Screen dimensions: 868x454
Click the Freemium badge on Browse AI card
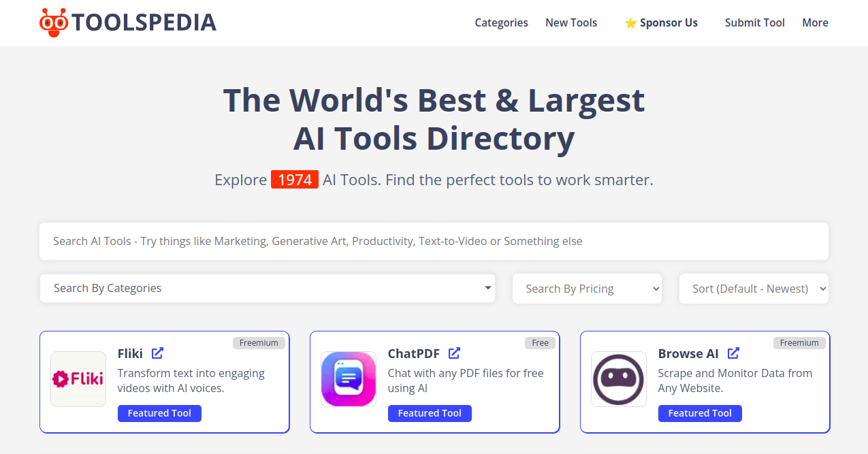click(799, 343)
